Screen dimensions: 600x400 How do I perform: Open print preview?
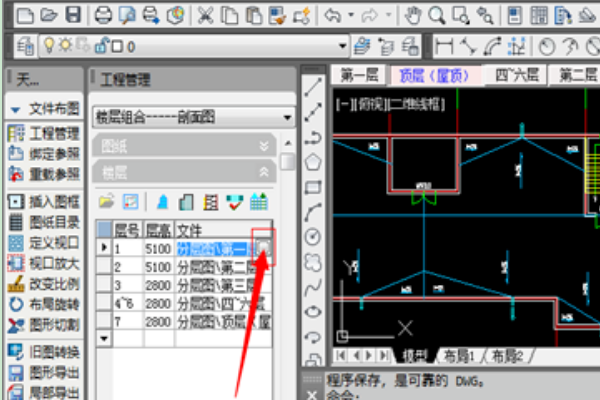tap(127, 16)
